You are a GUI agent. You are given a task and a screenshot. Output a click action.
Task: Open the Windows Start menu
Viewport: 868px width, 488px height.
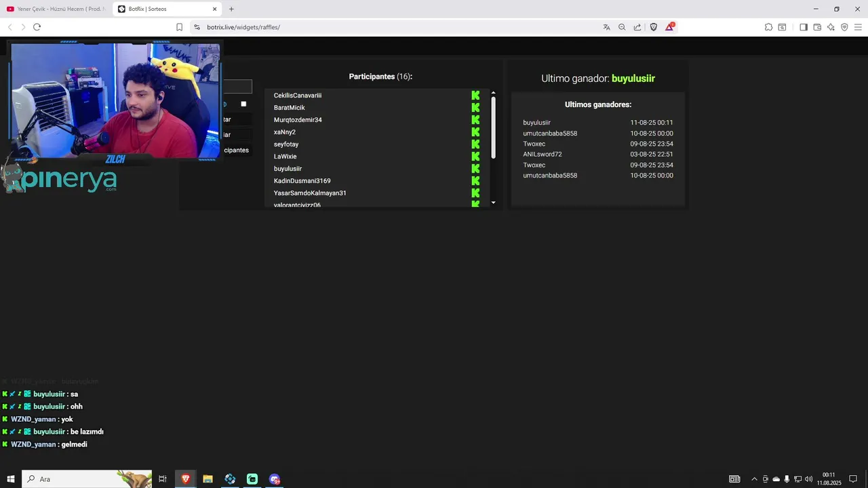(x=11, y=479)
